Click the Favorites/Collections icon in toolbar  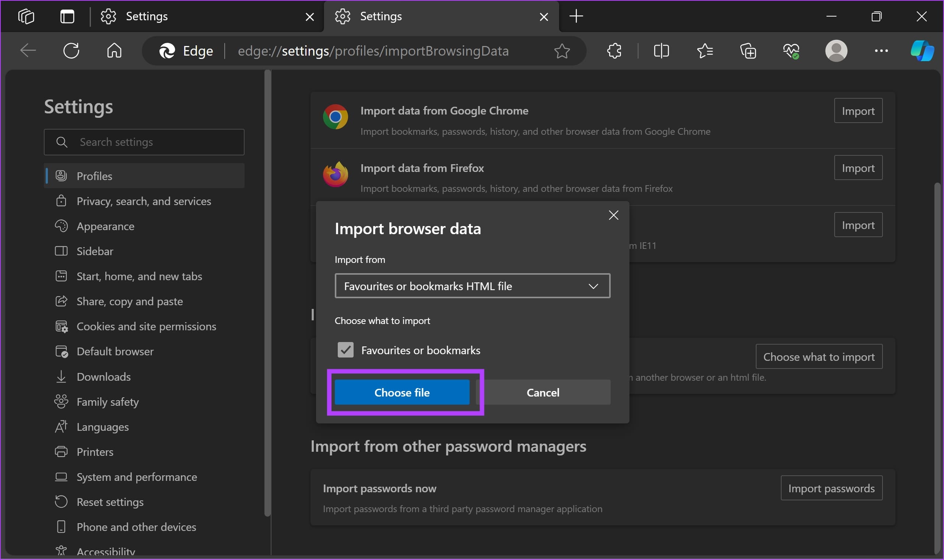[x=705, y=51]
